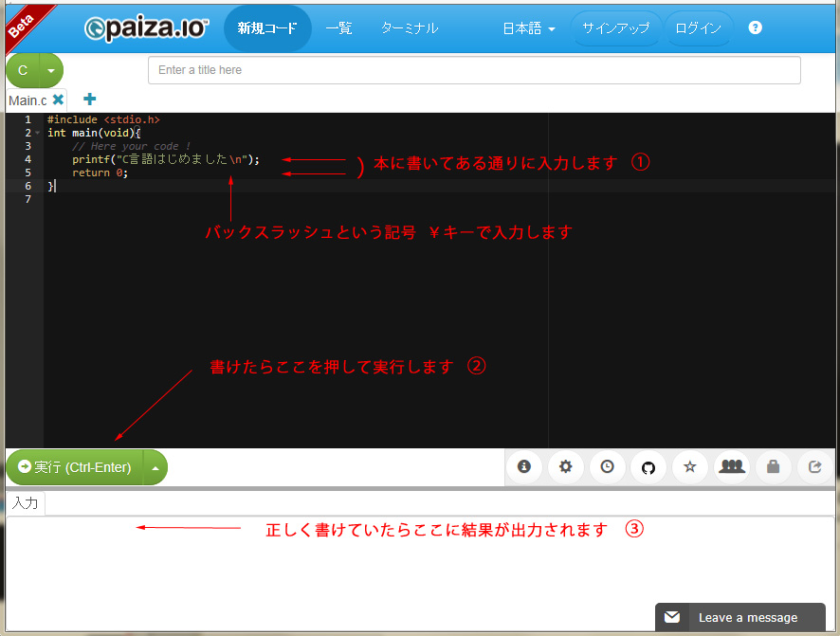
Task: Click the Beta ribbon in corner
Action: [x=24, y=26]
